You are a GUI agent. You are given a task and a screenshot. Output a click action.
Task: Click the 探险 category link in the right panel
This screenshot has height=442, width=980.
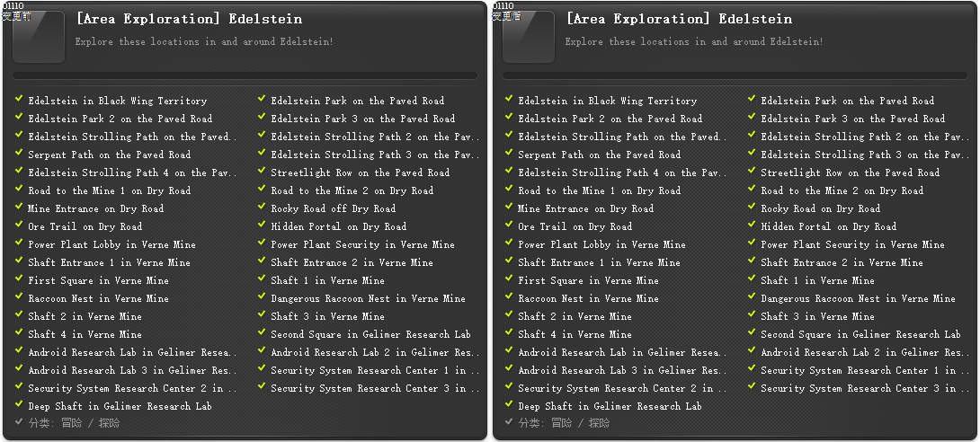click(599, 422)
